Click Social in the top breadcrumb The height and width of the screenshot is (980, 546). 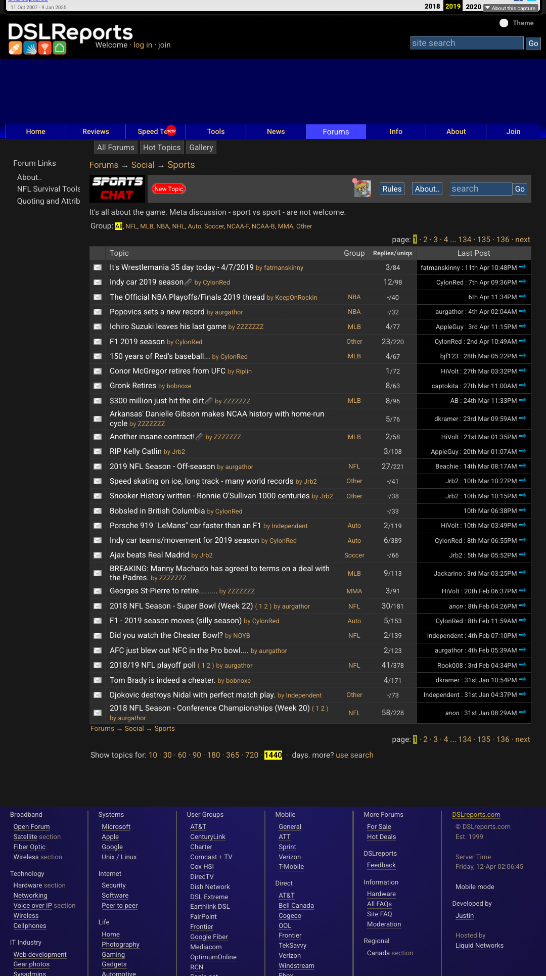coord(143,165)
